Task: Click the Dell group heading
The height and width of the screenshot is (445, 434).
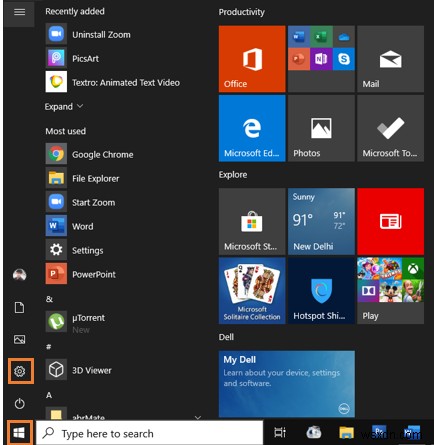Action: (226, 337)
